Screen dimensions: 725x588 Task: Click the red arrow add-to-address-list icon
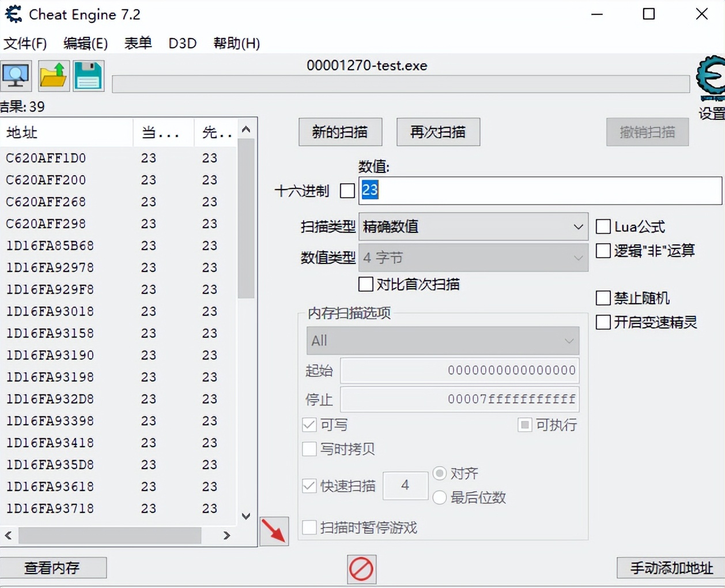(x=274, y=531)
